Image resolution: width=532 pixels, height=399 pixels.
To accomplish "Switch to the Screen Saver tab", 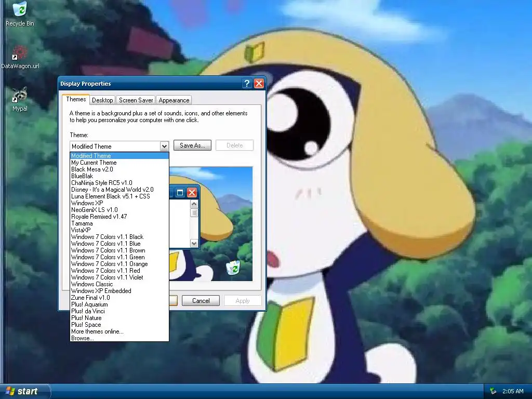I will click(x=136, y=100).
